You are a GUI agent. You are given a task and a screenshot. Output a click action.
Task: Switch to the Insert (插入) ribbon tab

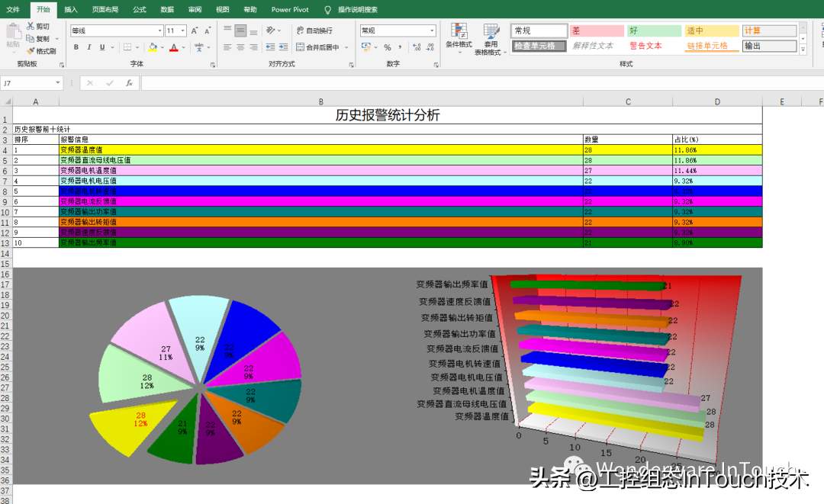71,9
